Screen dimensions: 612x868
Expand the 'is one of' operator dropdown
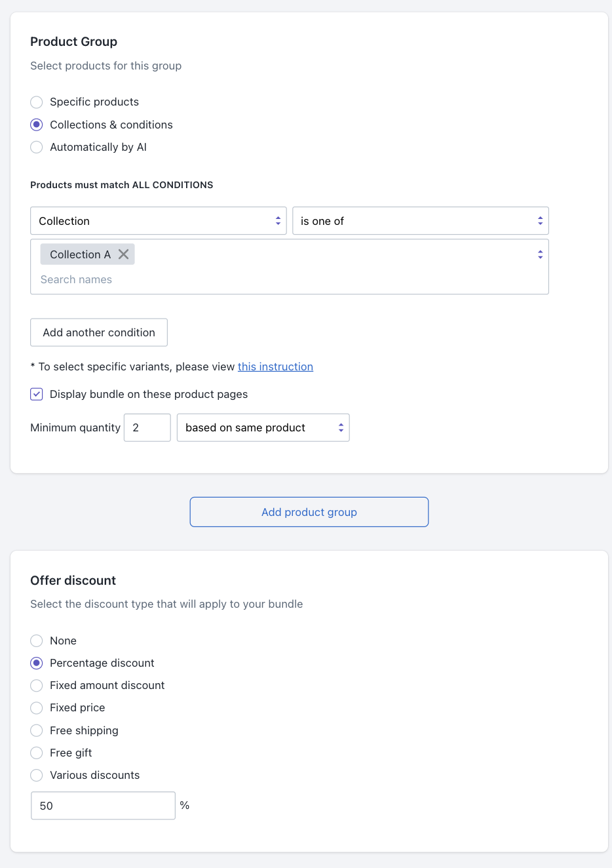(x=420, y=221)
